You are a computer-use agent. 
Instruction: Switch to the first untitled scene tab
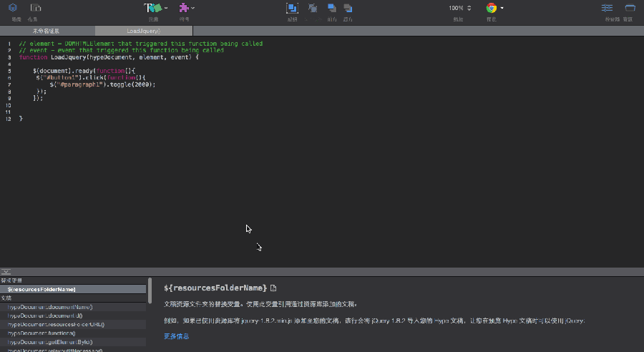tap(47, 31)
